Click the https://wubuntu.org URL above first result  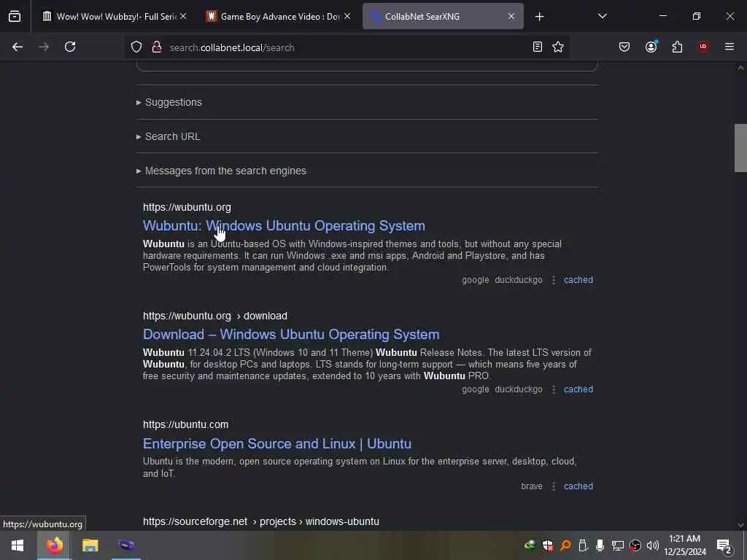[x=187, y=208]
